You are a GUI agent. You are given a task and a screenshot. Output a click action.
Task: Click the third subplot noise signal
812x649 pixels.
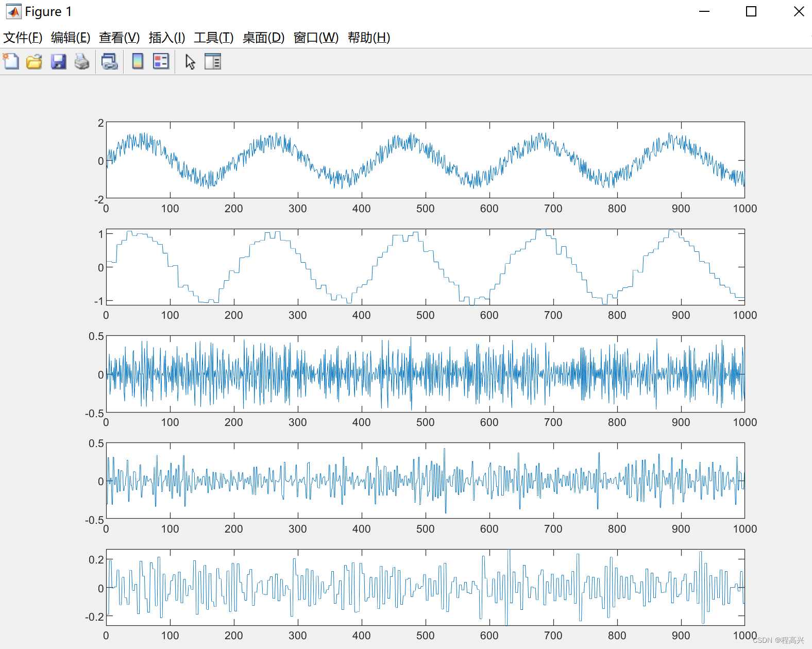pos(426,374)
